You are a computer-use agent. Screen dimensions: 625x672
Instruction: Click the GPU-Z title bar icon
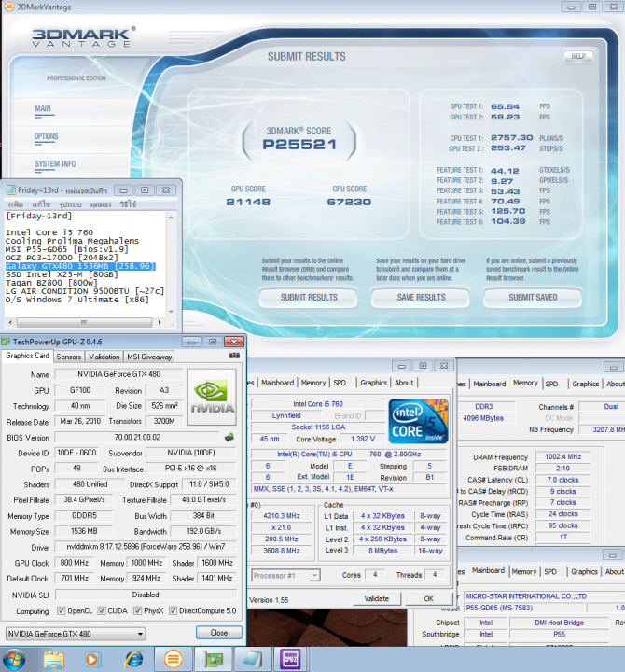point(6,342)
